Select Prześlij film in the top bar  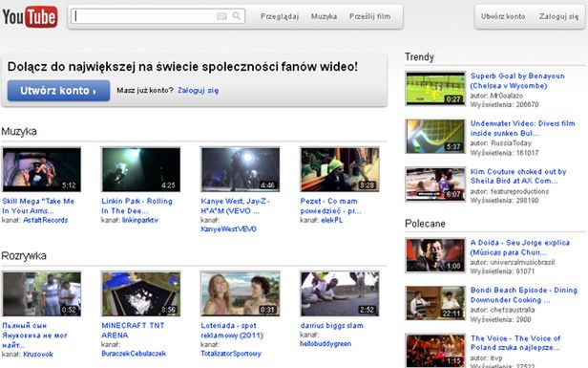click(x=369, y=16)
